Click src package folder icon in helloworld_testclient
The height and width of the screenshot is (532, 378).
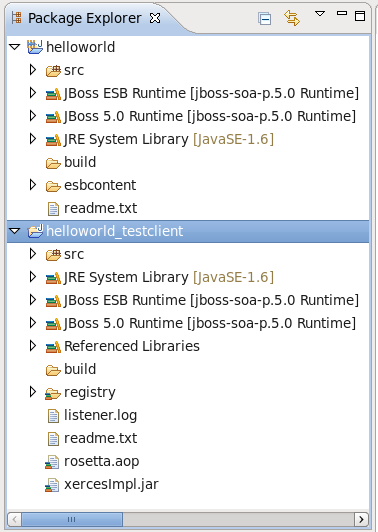tap(54, 254)
